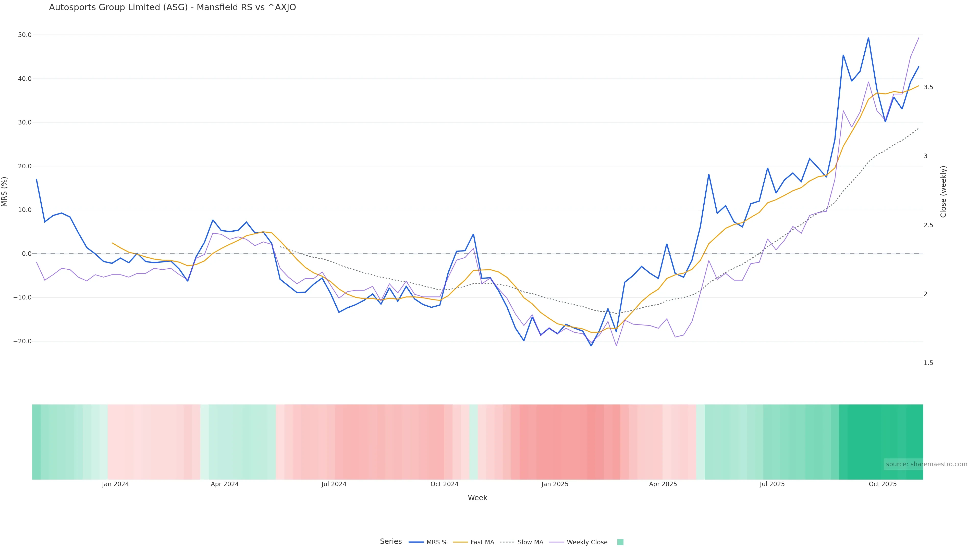Click the Jul 2025 date label
Image resolution: width=980 pixels, height=551 pixels.
(x=772, y=484)
